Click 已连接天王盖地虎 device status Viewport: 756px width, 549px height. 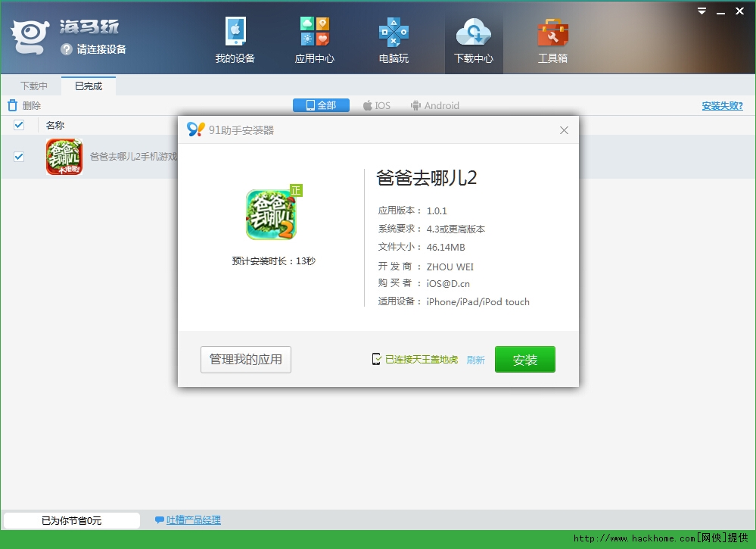tap(422, 360)
